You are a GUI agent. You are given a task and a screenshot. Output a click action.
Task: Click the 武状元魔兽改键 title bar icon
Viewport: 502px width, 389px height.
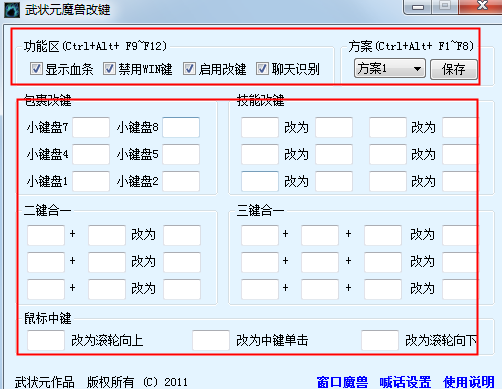tap(12, 10)
